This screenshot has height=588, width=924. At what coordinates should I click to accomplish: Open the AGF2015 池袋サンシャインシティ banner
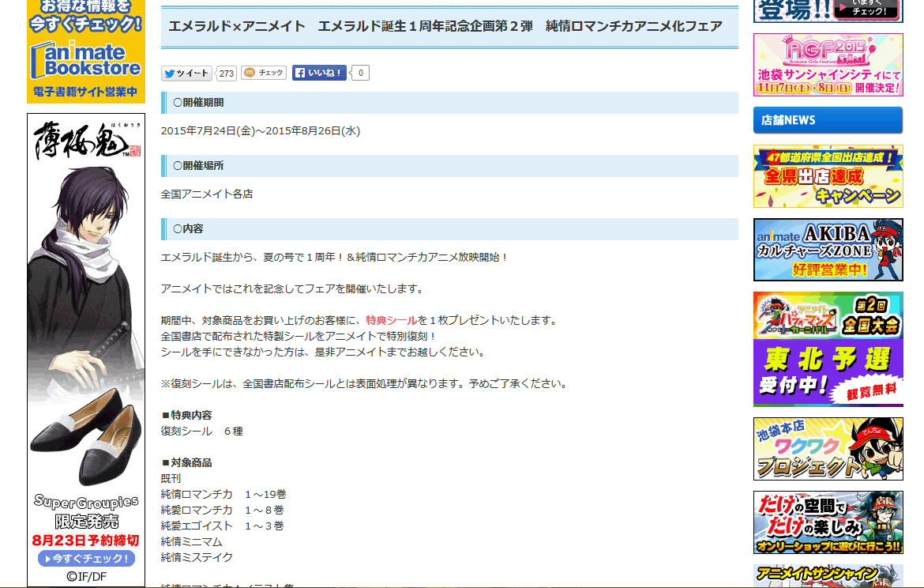pos(828,65)
